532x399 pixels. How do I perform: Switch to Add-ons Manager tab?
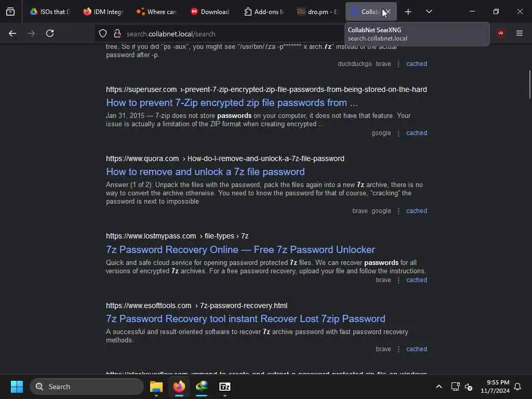(263, 12)
